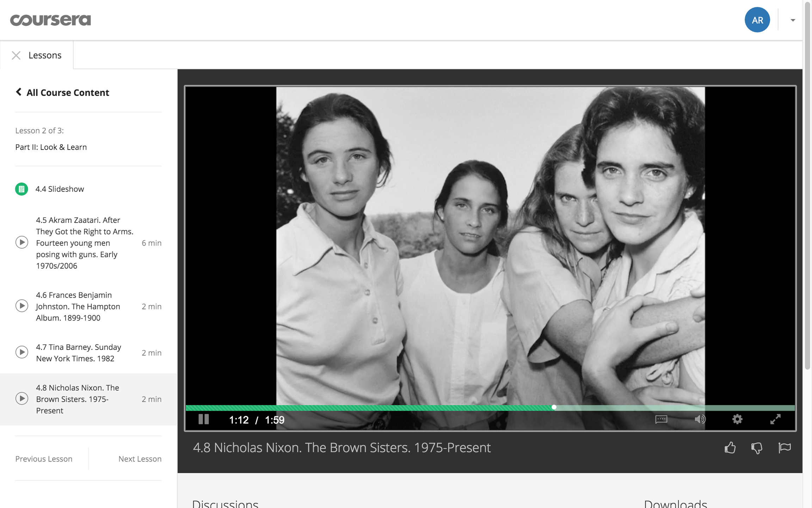Pause the video playback
812x508 pixels.
[204, 419]
